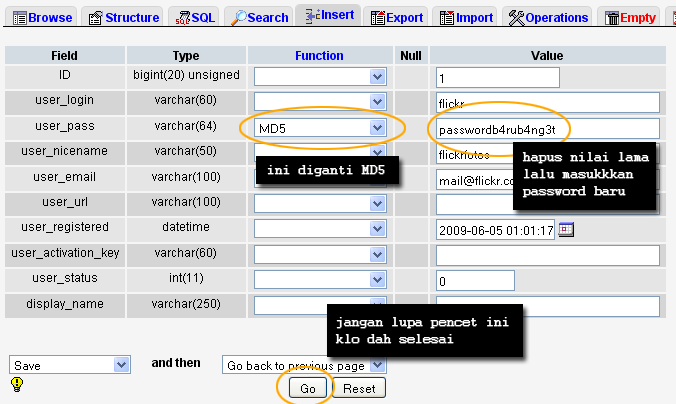Click the 'varchar(250)' type cell
The image size is (676, 404).
[186, 304]
